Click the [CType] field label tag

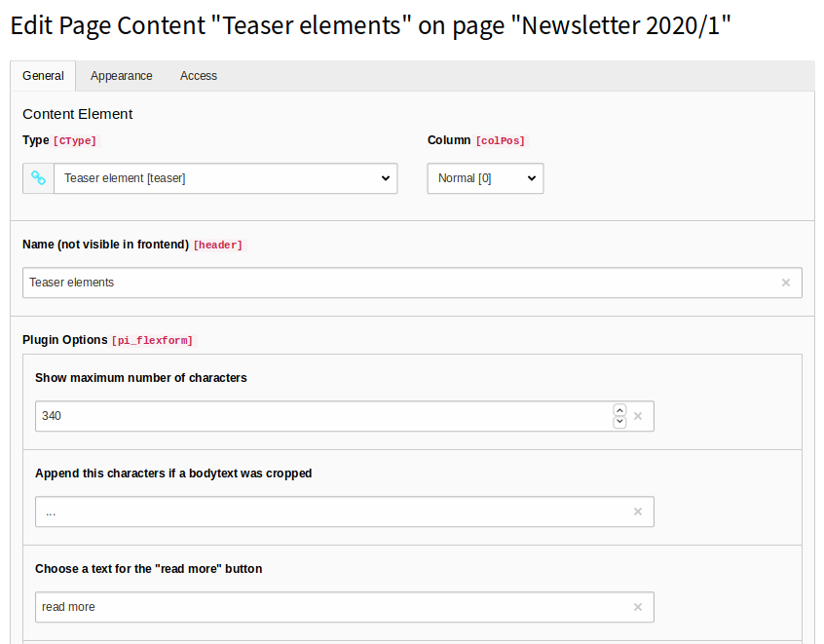pos(75,141)
